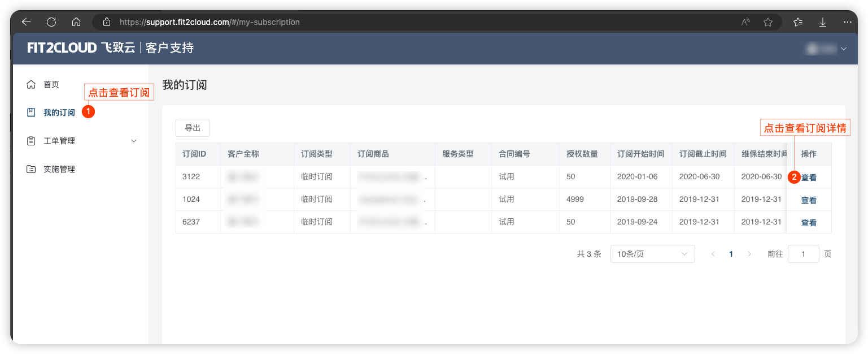Click the user avatar icon at top right

click(812, 49)
